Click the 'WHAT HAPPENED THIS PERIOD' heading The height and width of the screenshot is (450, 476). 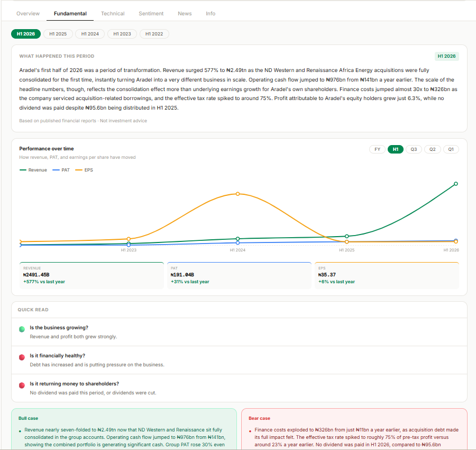click(x=57, y=56)
